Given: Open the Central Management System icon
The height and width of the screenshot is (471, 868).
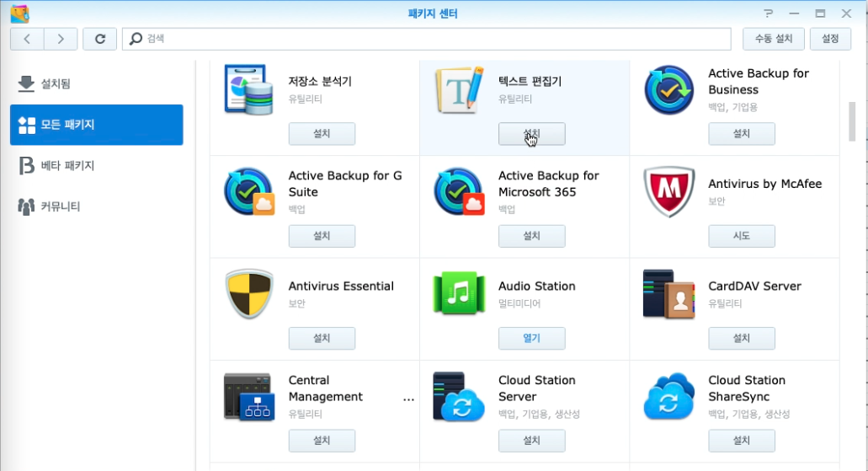Looking at the screenshot, I should coord(248,397).
